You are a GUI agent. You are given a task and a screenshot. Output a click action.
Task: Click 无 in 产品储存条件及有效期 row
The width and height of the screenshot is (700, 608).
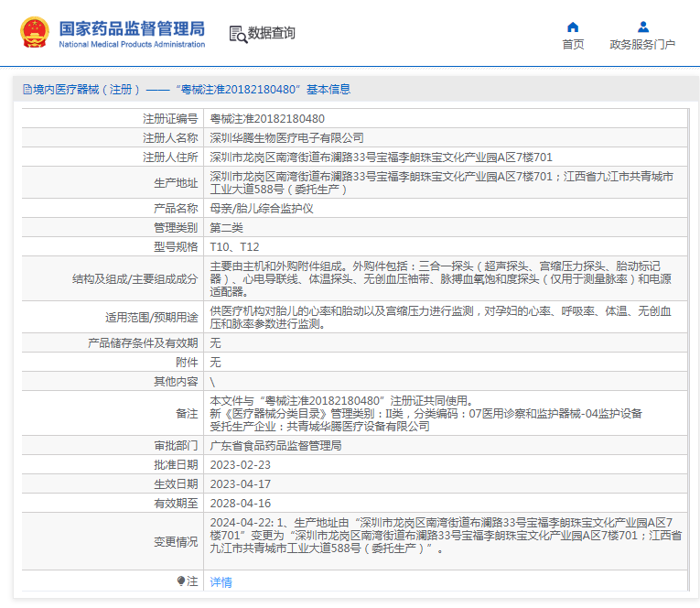(x=215, y=343)
